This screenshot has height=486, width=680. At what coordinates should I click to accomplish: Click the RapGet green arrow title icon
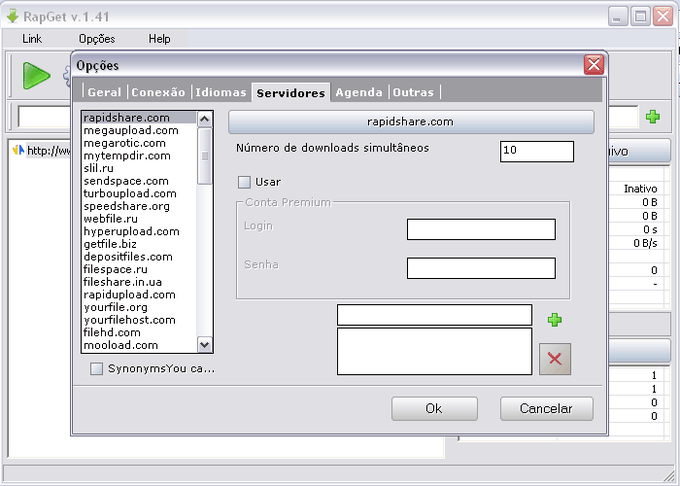coord(13,16)
